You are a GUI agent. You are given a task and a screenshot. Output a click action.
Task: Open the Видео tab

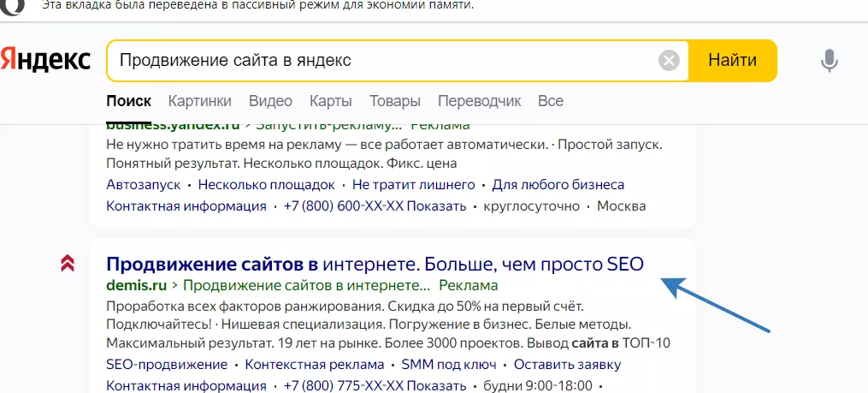pyautogui.click(x=270, y=101)
